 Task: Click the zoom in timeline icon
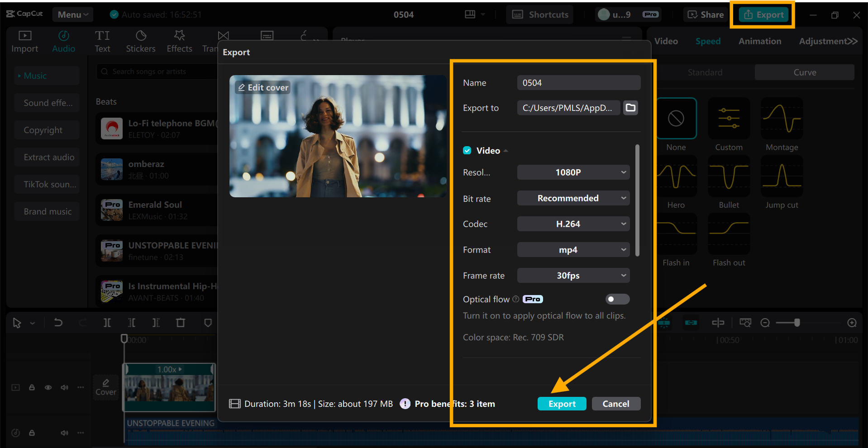(852, 323)
